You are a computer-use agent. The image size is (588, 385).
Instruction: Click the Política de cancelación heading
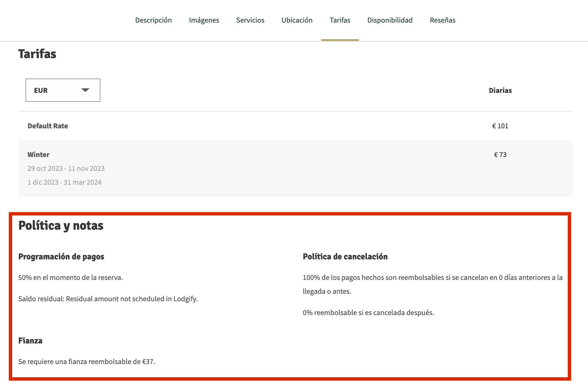(345, 257)
